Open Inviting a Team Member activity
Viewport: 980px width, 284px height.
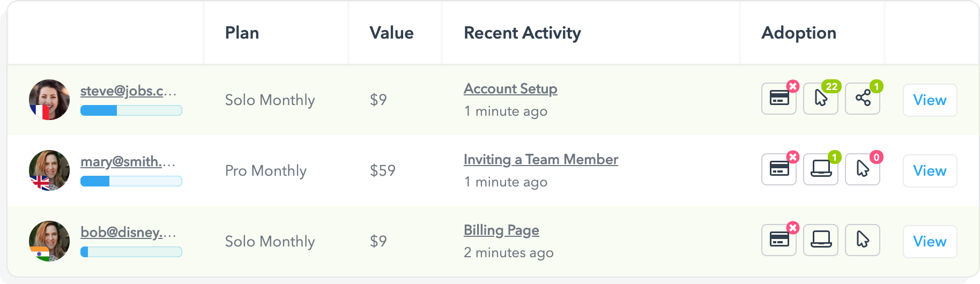click(540, 160)
